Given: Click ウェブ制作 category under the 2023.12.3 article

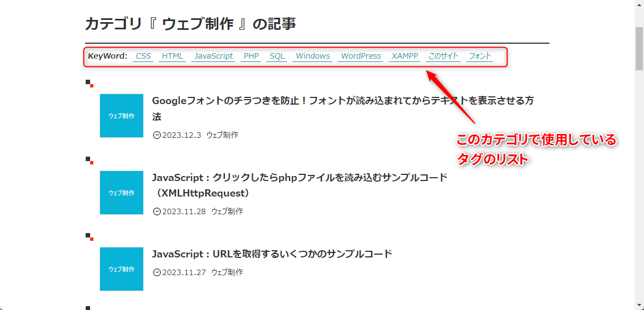Looking at the screenshot, I should [222, 135].
